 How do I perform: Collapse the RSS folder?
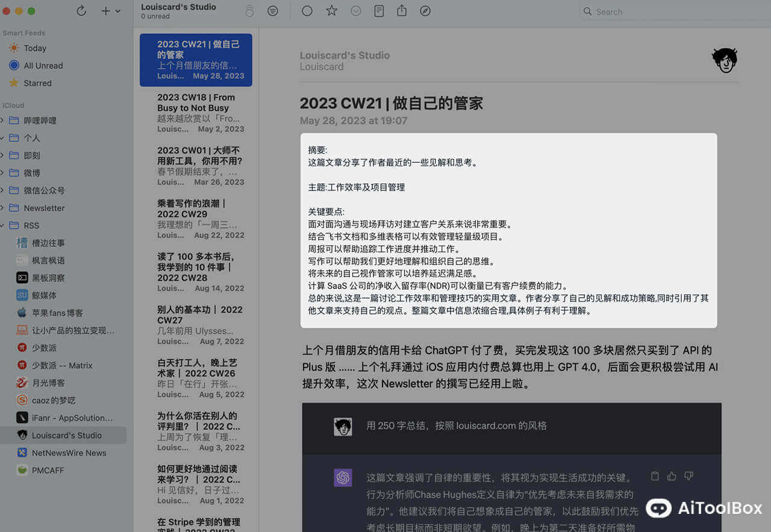[3, 225]
